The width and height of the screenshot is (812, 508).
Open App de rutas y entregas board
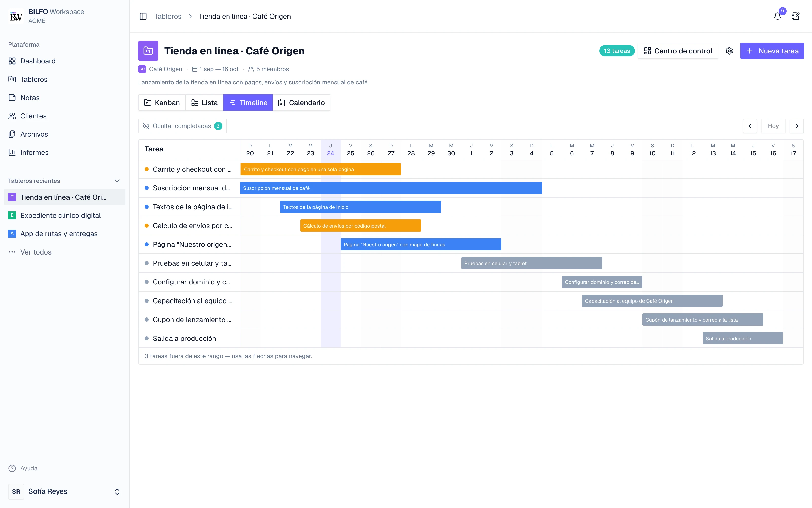pyautogui.click(x=64, y=234)
